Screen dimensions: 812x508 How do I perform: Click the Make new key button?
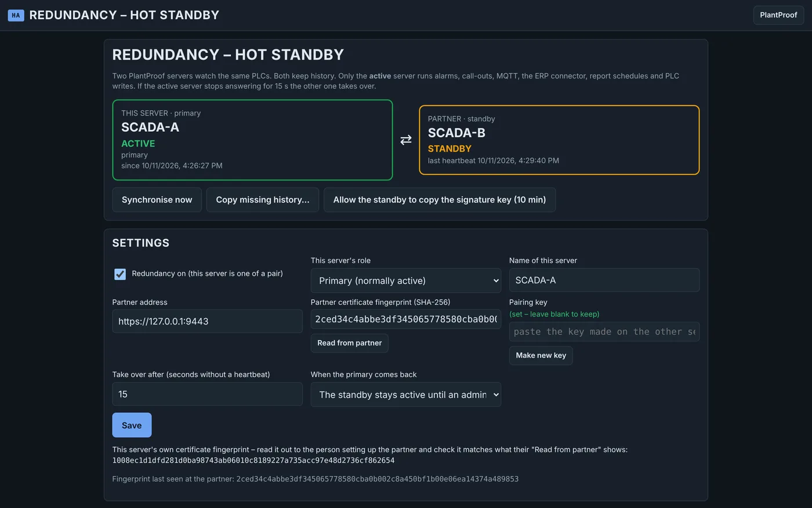(541, 355)
